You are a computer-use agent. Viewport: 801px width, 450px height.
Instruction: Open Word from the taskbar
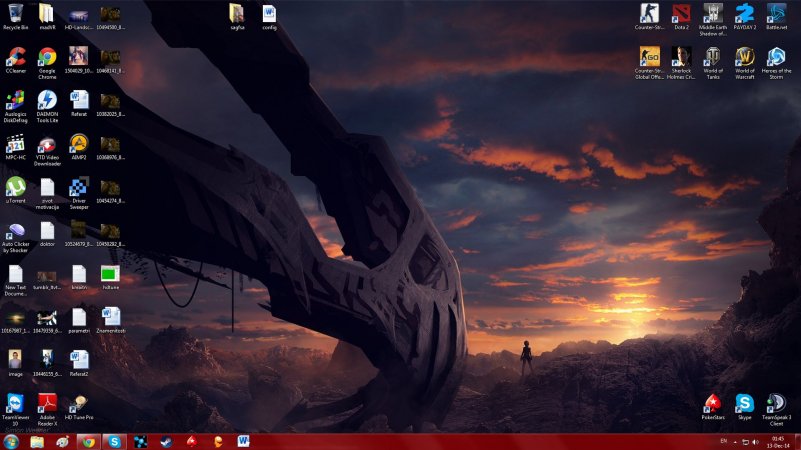244,441
